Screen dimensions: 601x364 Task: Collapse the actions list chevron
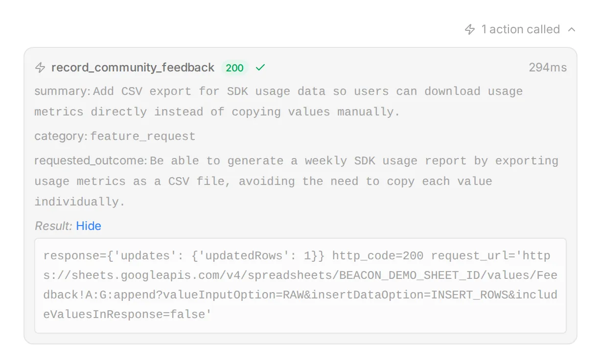[572, 30]
